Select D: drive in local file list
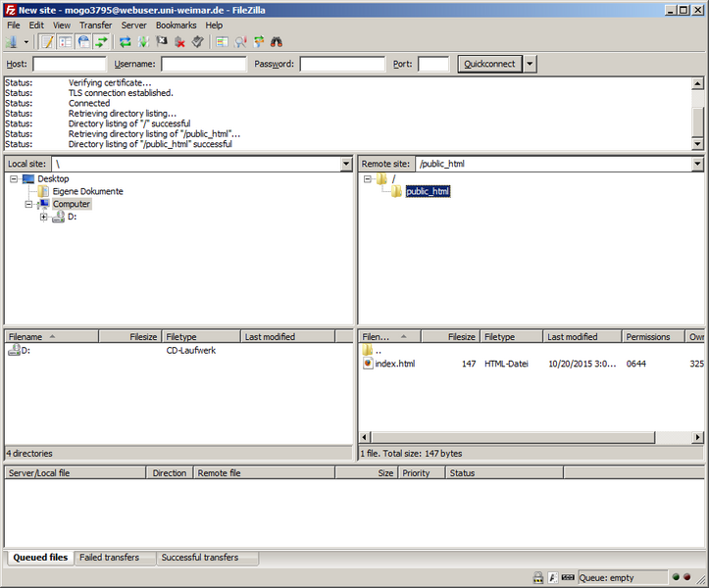The height and width of the screenshot is (588, 709). (25, 350)
